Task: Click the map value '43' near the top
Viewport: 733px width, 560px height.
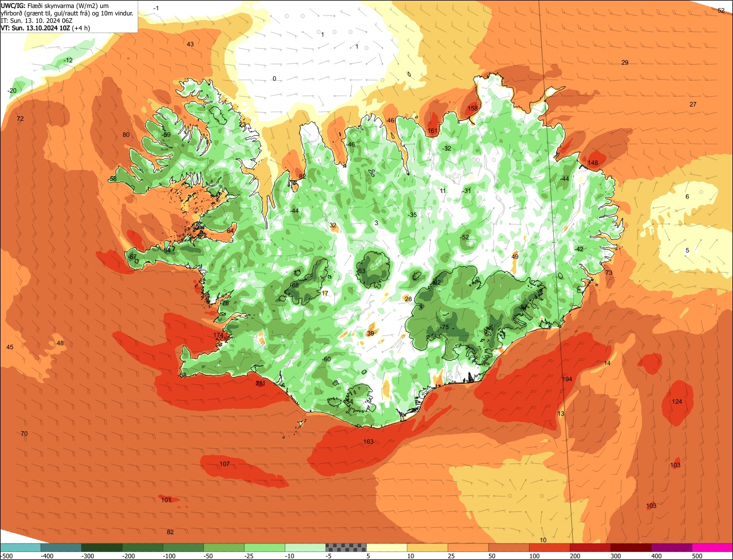Action: (190, 44)
